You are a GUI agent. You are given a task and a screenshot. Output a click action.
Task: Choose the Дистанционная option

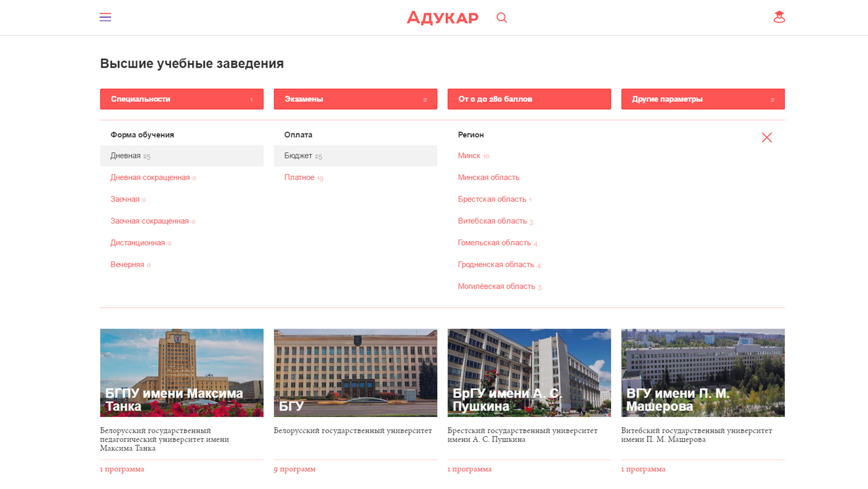(140, 243)
